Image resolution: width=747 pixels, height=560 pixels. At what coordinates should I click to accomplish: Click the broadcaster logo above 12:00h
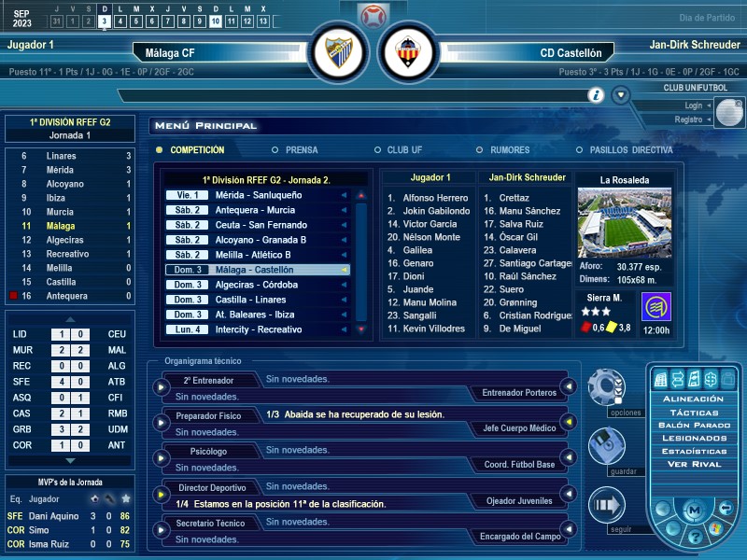656,307
